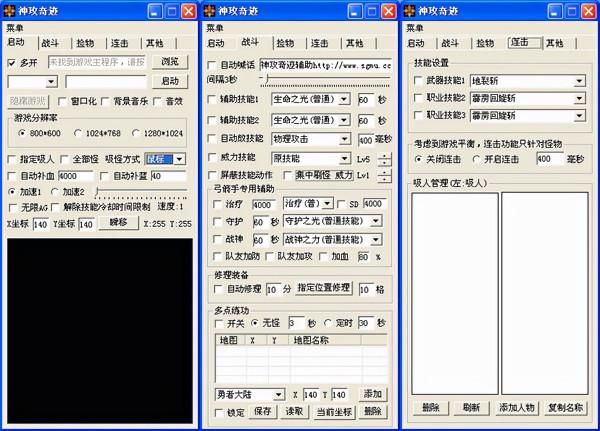Viewport: 600px width, 431px height.
Task: Open the 武器技能1 dropdown showing 地裂斩
Action: (579, 82)
